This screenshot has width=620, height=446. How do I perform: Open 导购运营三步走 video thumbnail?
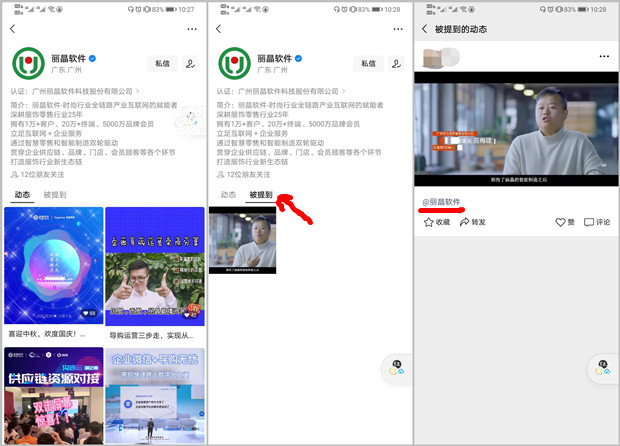click(155, 266)
